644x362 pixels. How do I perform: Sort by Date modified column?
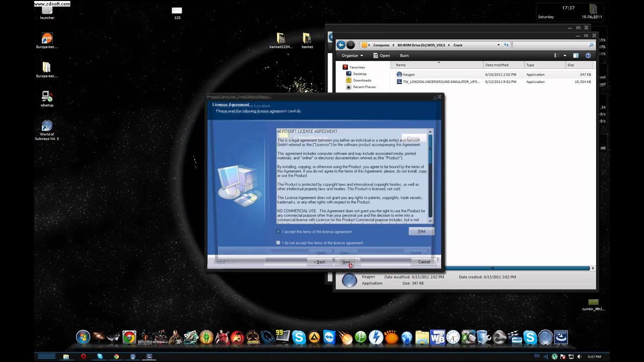[504, 65]
